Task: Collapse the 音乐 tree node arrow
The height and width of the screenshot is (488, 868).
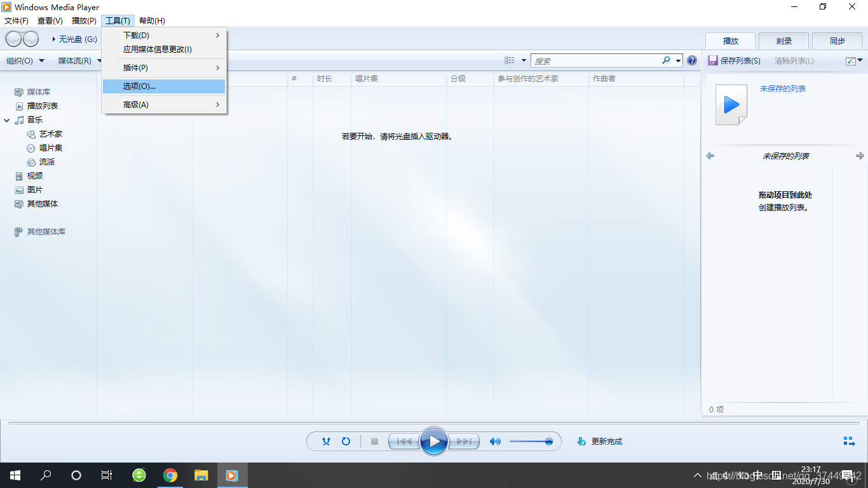Action: 7,120
